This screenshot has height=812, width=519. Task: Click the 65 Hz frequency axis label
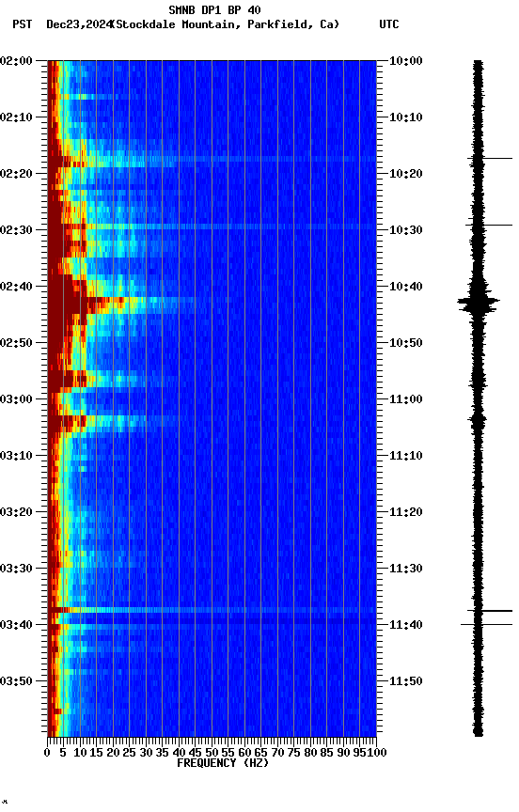[x=261, y=753]
